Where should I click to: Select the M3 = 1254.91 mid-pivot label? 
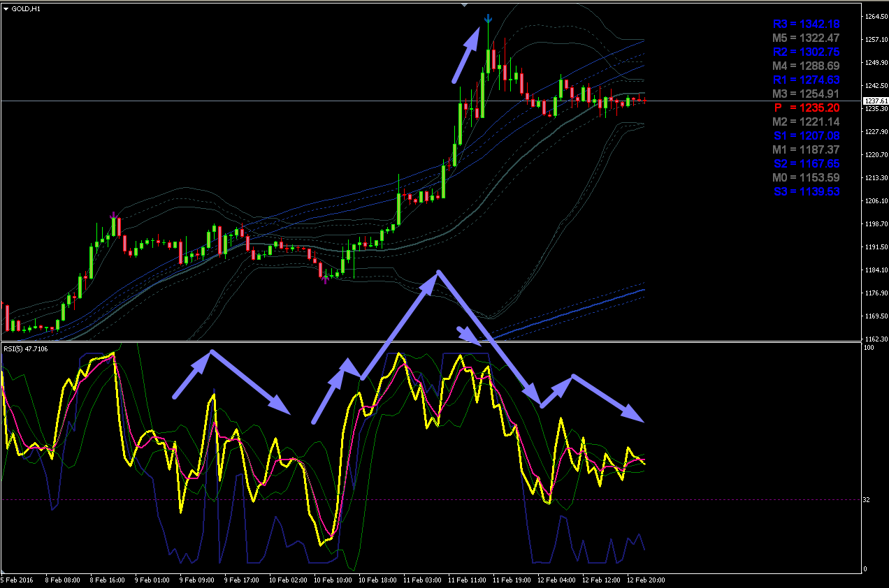(x=806, y=94)
